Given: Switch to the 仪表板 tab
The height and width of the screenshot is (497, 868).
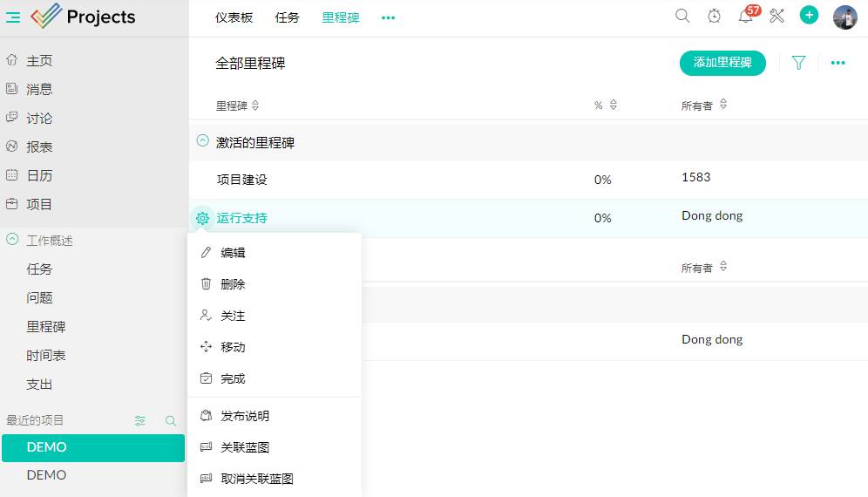Looking at the screenshot, I should click(x=234, y=17).
